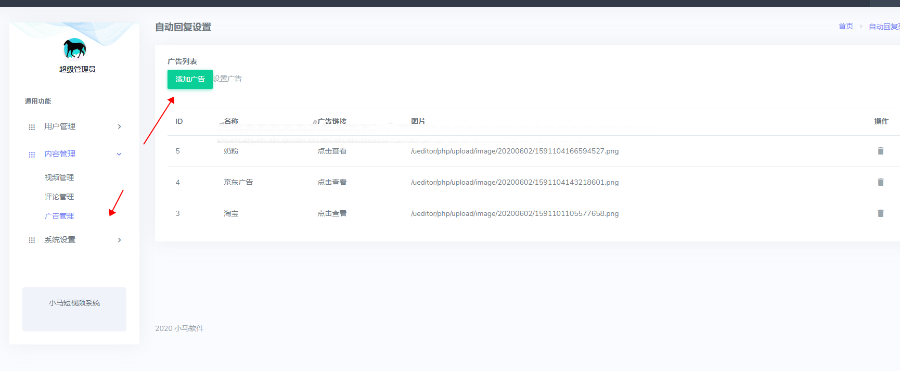This screenshot has height=371, width=900.
Task: Click the image path in the 淘宝 row
Action: (x=515, y=213)
